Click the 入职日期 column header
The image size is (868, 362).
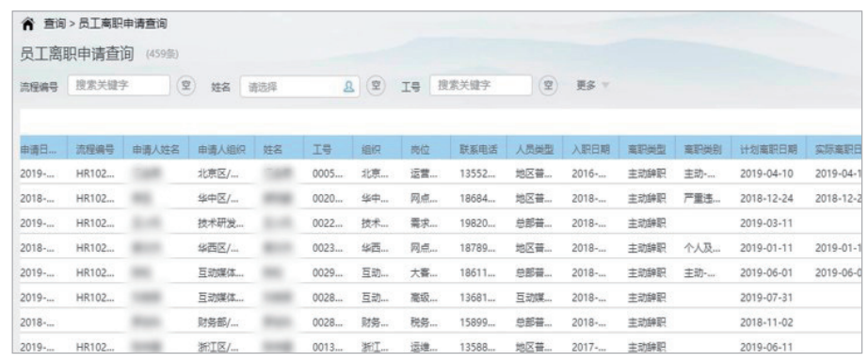coord(590,150)
